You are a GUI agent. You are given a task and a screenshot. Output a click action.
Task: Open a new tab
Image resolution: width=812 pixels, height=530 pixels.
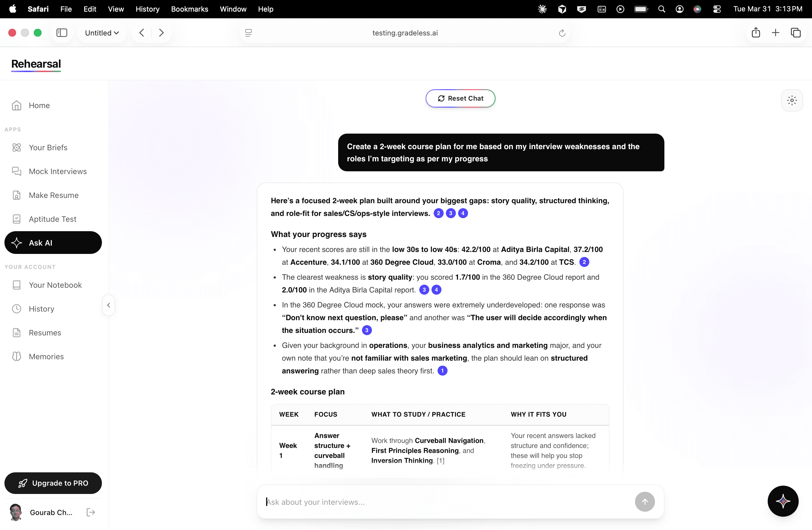click(775, 33)
